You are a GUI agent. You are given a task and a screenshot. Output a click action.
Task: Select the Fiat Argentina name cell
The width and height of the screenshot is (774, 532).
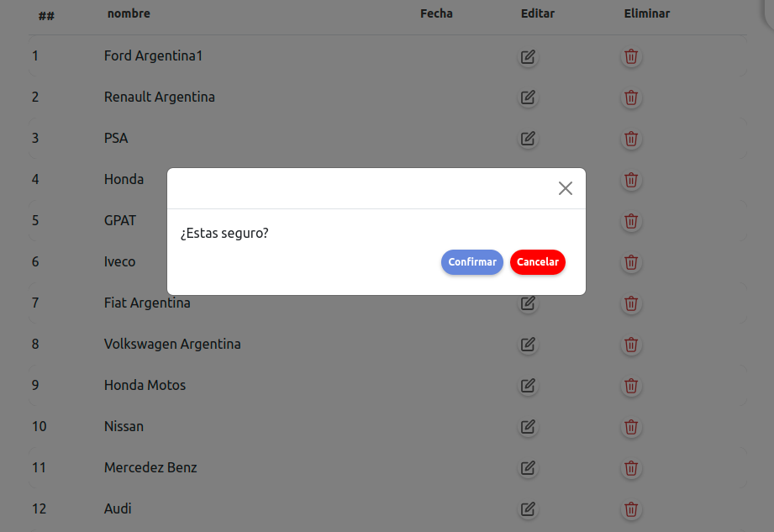(x=147, y=303)
